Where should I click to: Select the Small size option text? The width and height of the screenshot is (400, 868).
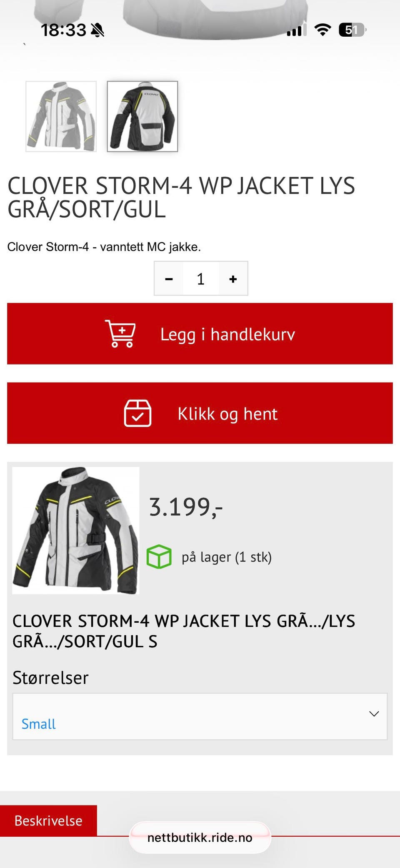38,724
